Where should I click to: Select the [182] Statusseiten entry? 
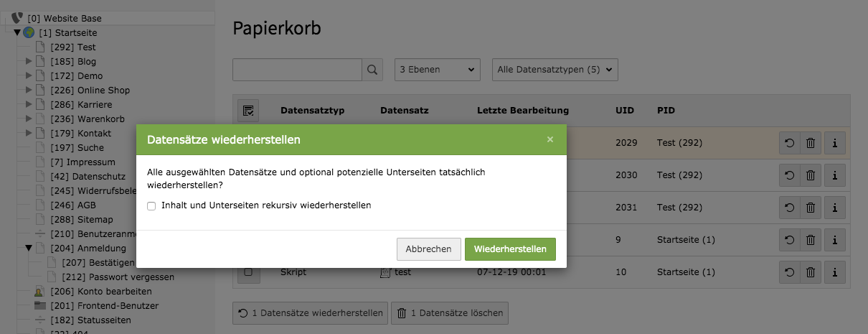(90, 320)
